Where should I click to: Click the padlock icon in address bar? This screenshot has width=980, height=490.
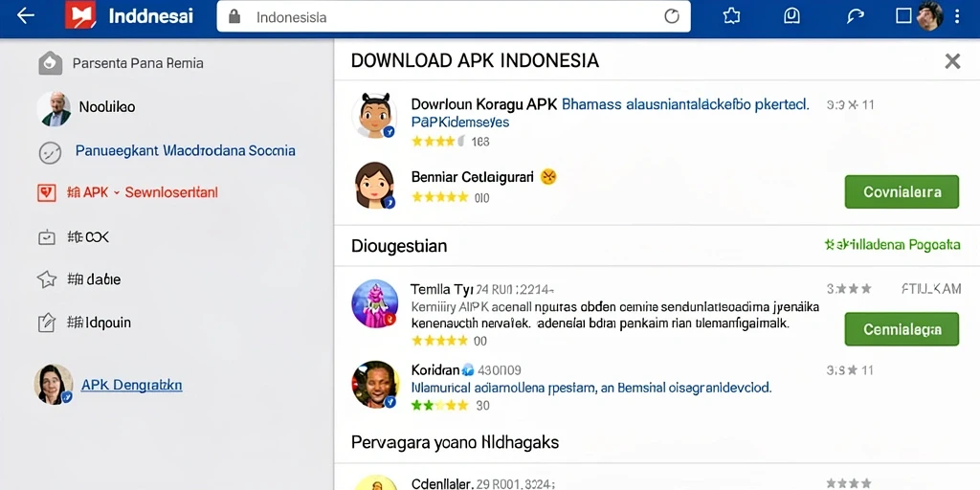[x=234, y=17]
